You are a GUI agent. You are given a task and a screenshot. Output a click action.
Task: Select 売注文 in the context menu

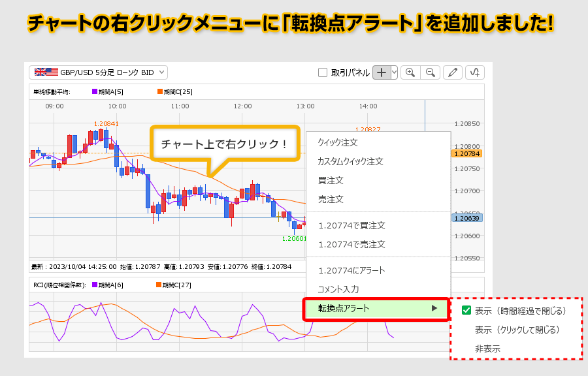(331, 199)
